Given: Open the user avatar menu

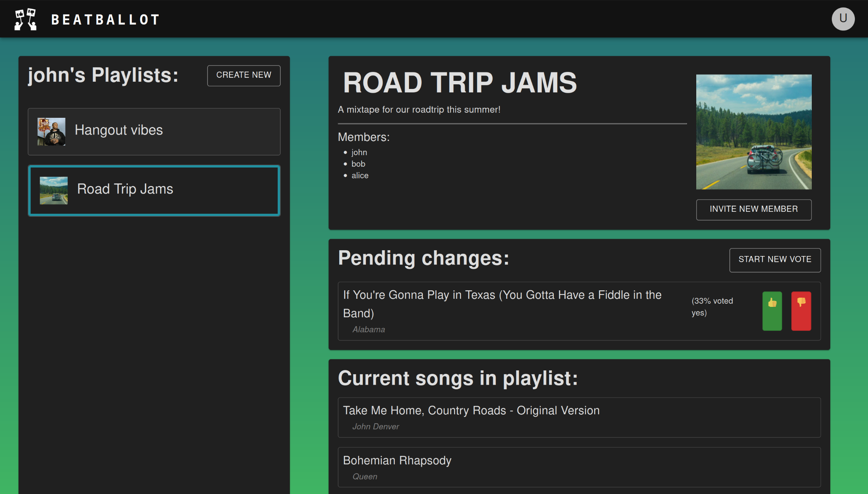Looking at the screenshot, I should (x=843, y=19).
